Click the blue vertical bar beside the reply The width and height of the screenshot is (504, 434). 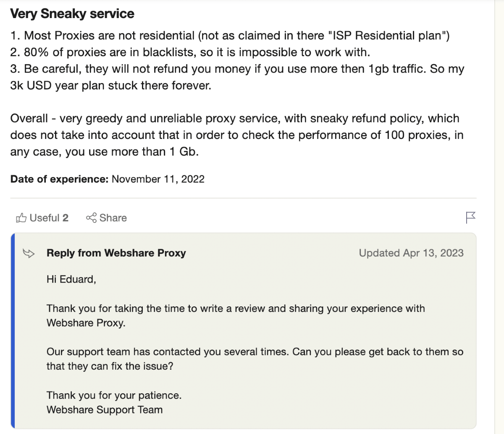(x=13, y=332)
